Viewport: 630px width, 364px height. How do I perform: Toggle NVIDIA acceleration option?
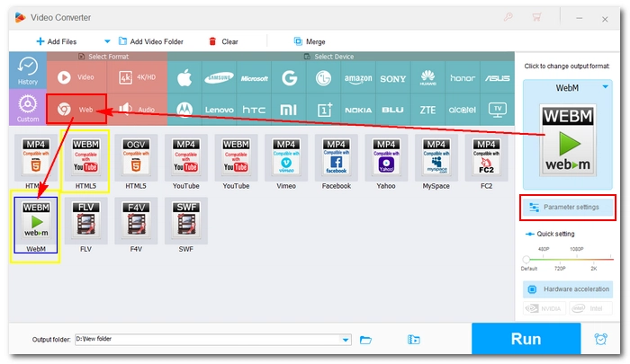click(544, 308)
